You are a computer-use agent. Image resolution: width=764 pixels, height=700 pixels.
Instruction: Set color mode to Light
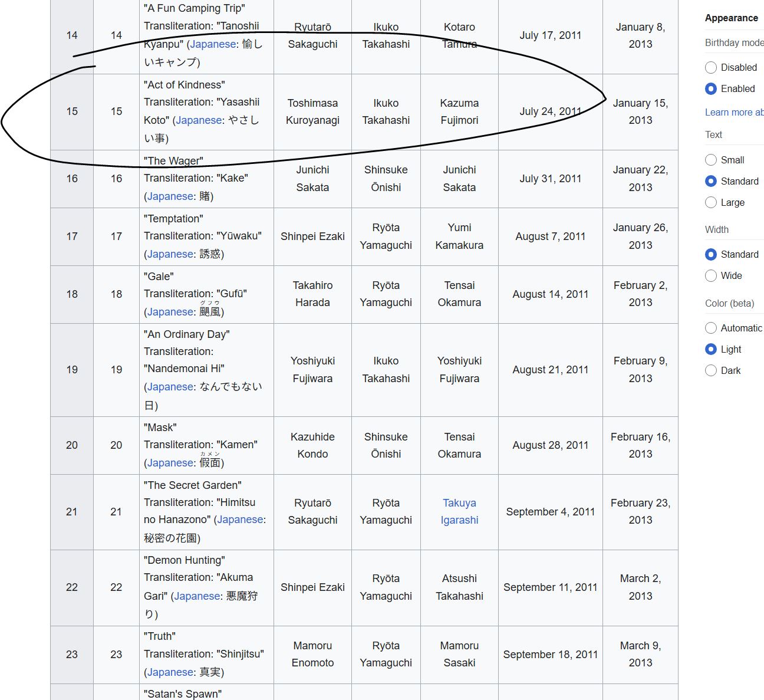tap(711, 349)
